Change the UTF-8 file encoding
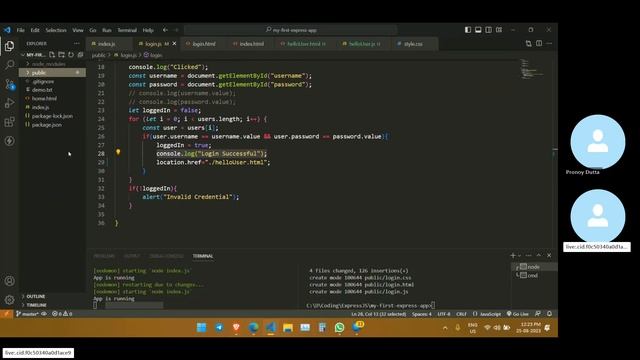Image resolution: width=640 pixels, height=360 pixels. [444, 314]
